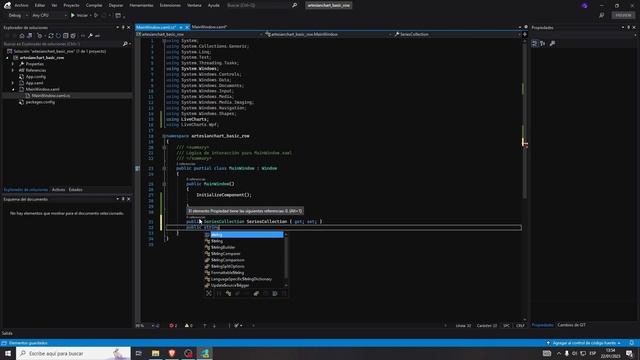Image resolution: width=640 pixels, height=360 pixels.
Task: Click the start without debugging icon
Action: [96, 16]
